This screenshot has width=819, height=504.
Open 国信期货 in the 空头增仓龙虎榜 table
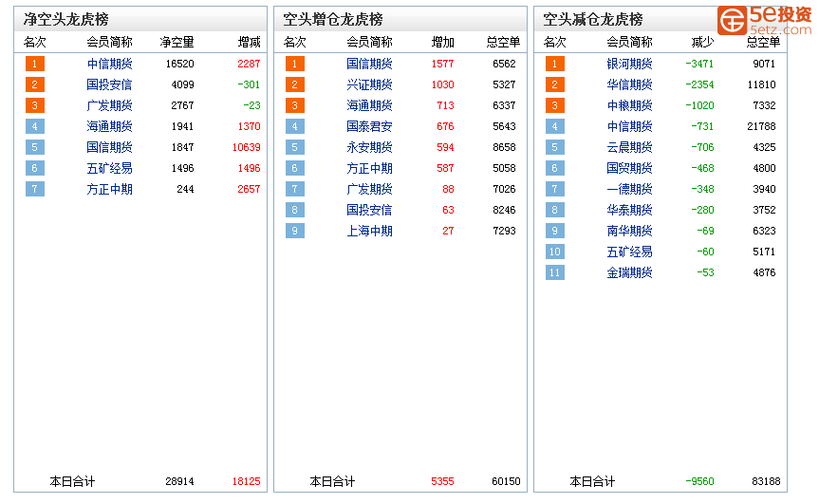(370, 64)
